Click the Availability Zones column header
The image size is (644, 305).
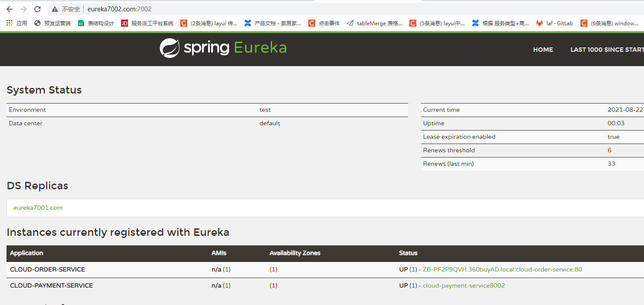[295, 253]
